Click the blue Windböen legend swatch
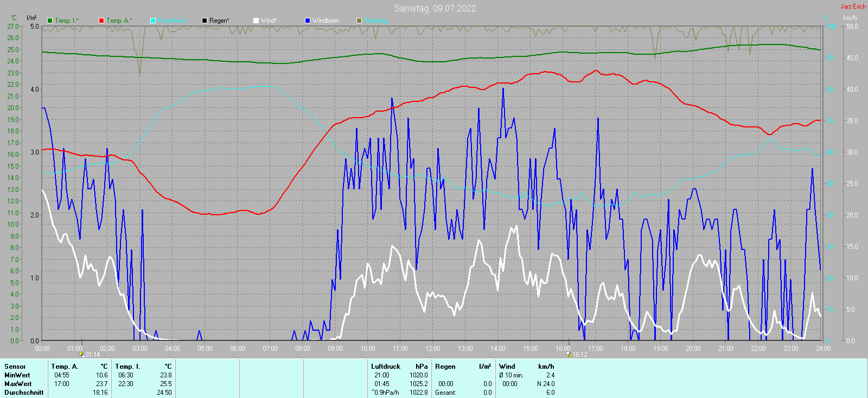The width and height of the screenshot is (868, 398). (x=308, y=21)
